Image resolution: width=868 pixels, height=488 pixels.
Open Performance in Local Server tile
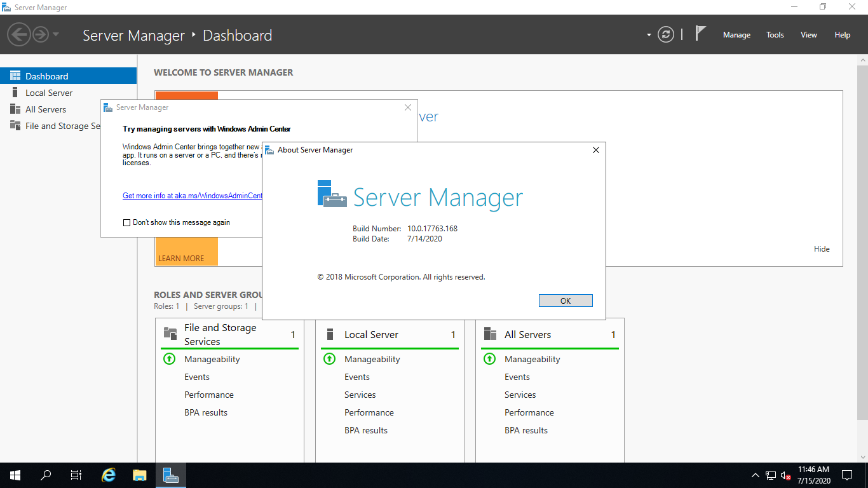369,412
